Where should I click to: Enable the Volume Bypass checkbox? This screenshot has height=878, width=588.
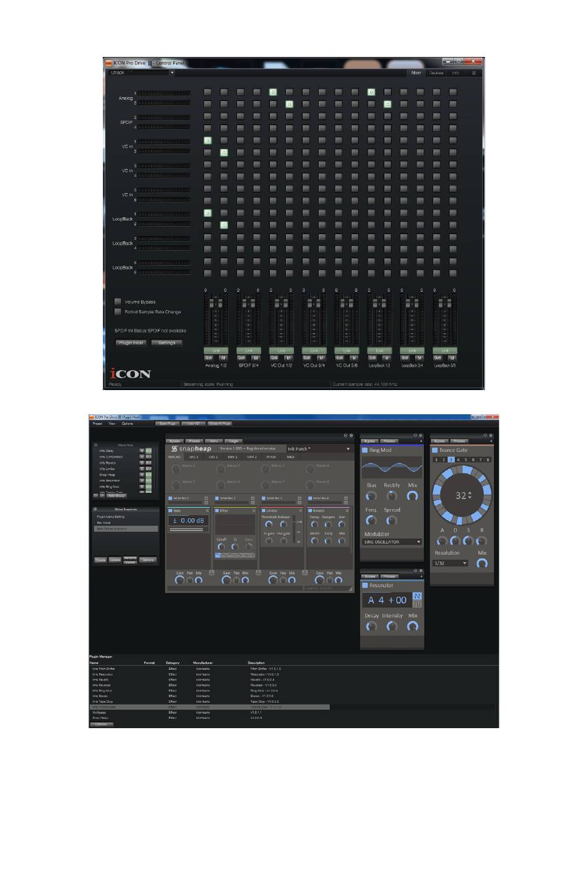pos(118,302)
